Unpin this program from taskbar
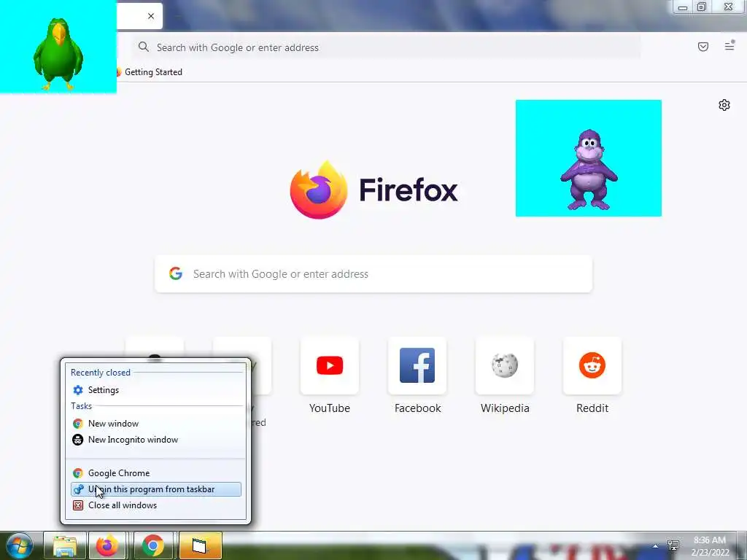The image size is (747, 560). click(x=156, y=489)
